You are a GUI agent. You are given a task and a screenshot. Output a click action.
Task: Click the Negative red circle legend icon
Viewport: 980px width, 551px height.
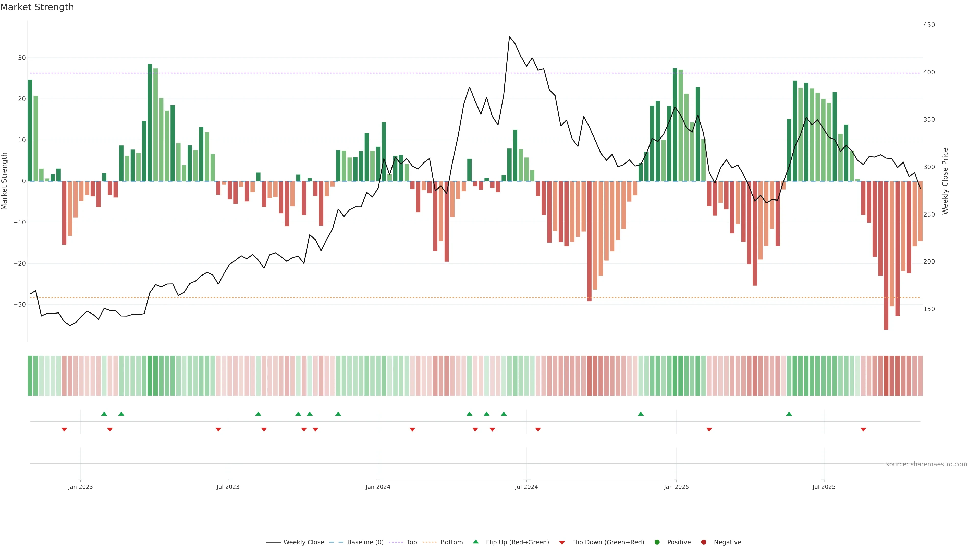point(703,542)
